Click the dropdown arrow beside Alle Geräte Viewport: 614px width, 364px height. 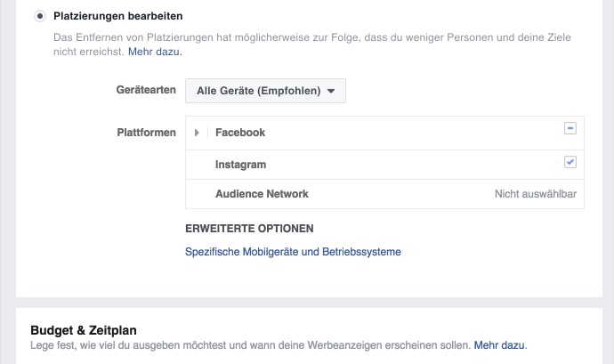click(x=331, y=91)
